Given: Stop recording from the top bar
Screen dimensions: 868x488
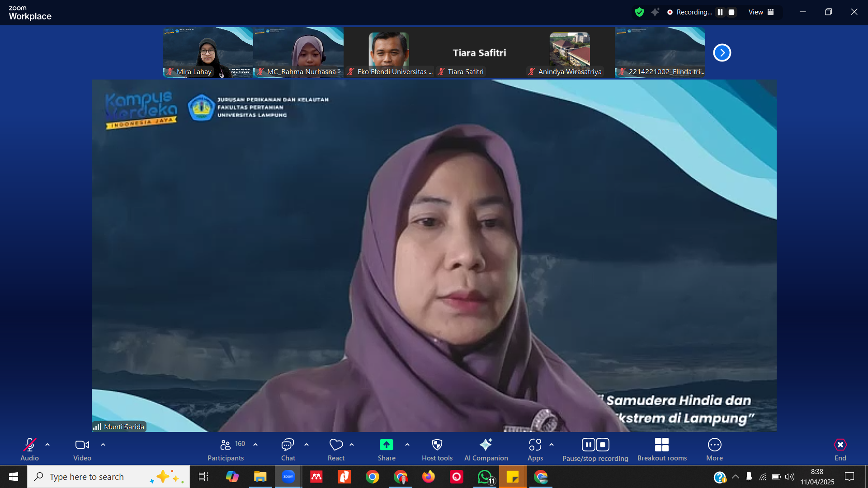Looking at the screenshot, I should point(731,12).
